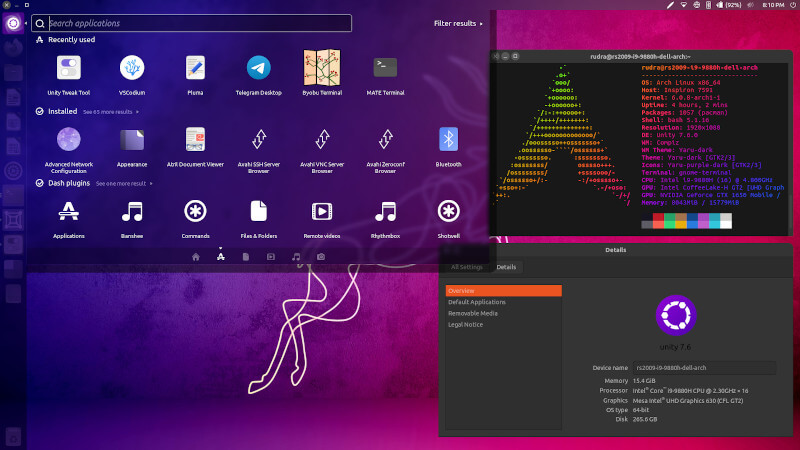Select Removable Media in Details sidebar
Image resolution: width=800 pixels, height=450 pixels.
(x=504, y=313)
